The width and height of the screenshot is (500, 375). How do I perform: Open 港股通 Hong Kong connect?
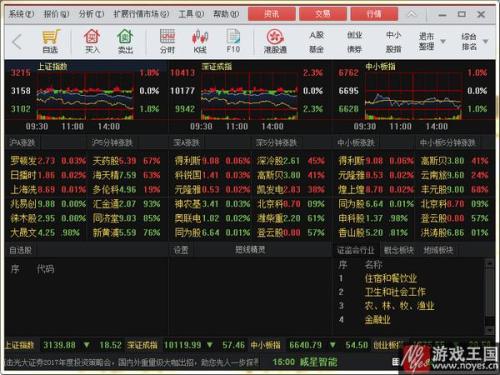275,41
